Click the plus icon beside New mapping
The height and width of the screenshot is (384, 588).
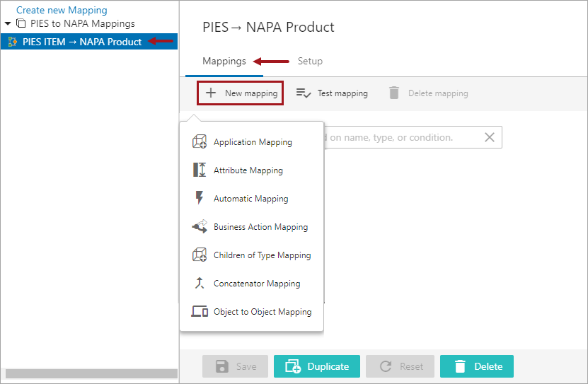tap(210, 93)
